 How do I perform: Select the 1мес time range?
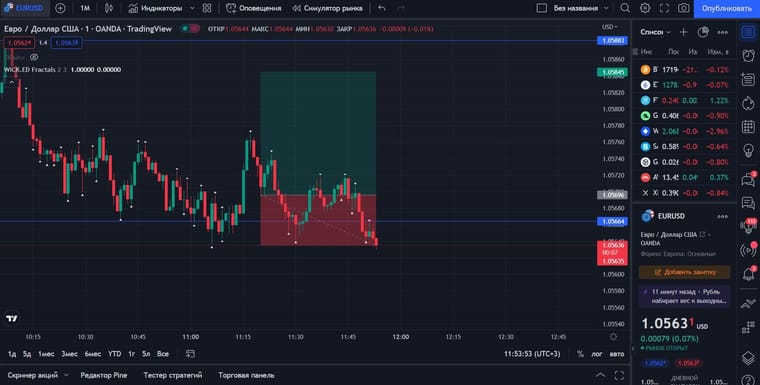click(x=46, y=354)
